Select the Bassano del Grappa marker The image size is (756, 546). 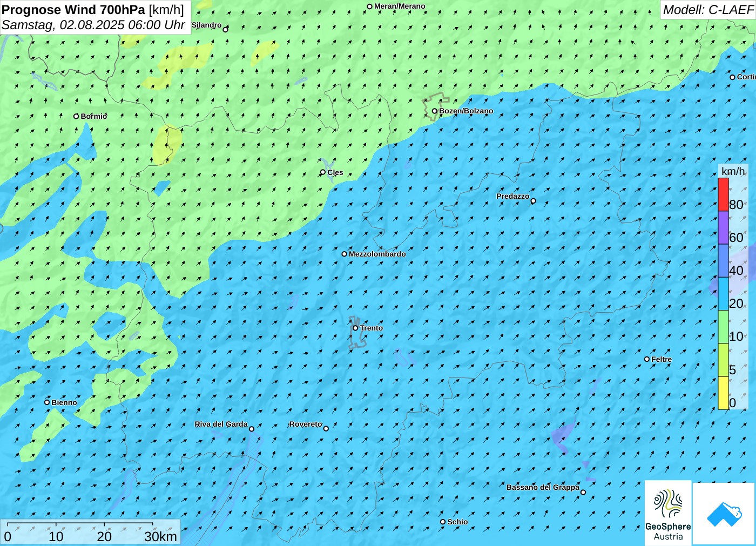(583, 493)
